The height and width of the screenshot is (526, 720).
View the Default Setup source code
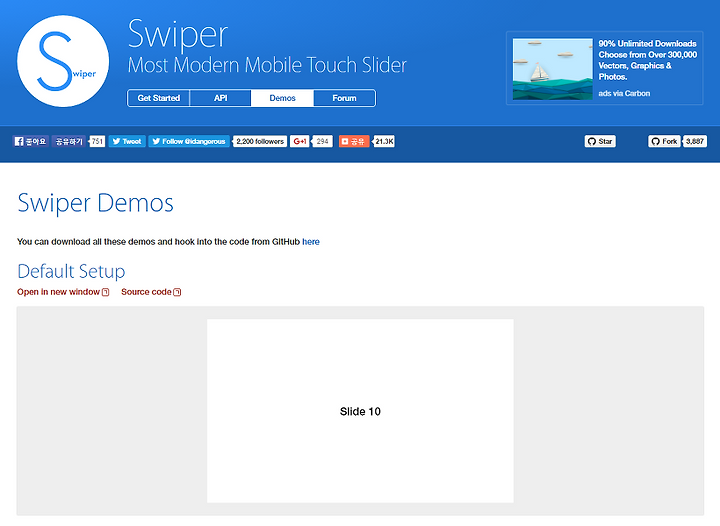click(x=151, y=292)
